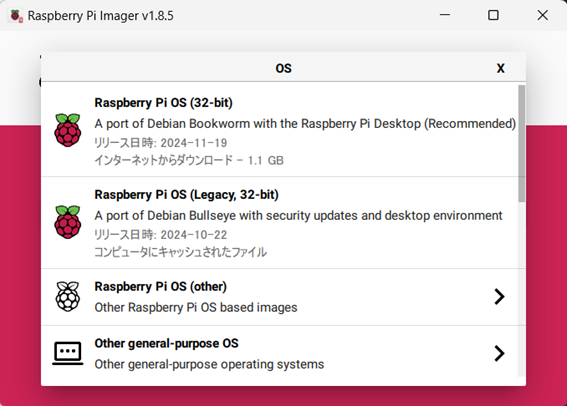The width and height of the screenshot is (567, 406).
Task: Click the Raspberry Pi Imager icon in the title bar
Action: (x=16, y=16)
